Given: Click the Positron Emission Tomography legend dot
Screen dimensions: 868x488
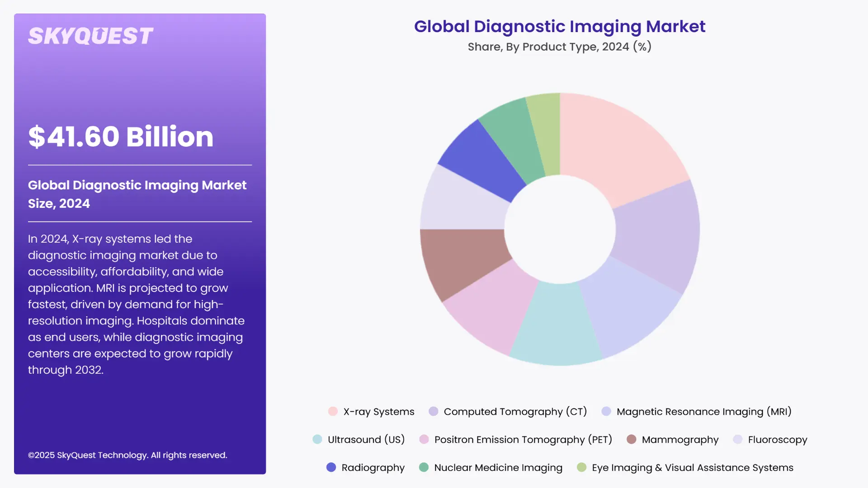Looking at the screenshot, I should [x=424, y=439].
